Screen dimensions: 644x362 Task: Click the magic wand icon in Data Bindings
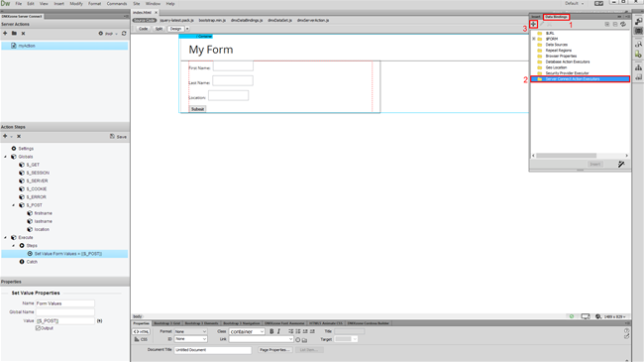(621, 164)
